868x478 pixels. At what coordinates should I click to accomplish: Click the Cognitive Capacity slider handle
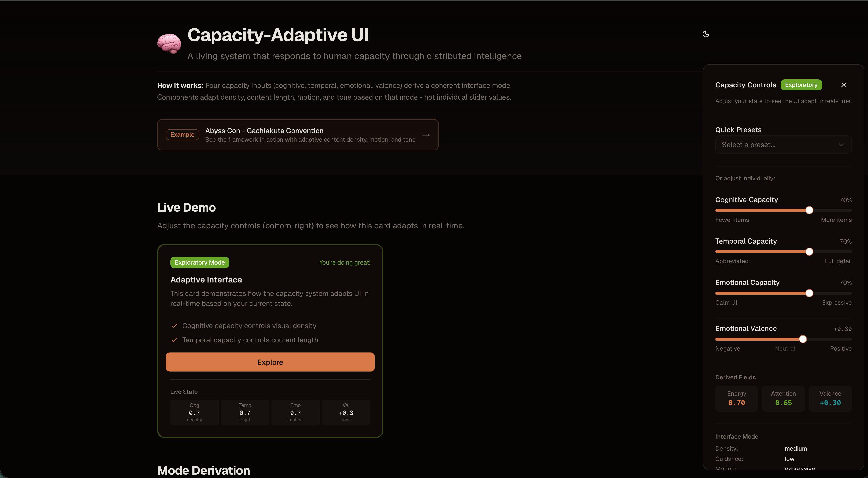click(809, 210)
